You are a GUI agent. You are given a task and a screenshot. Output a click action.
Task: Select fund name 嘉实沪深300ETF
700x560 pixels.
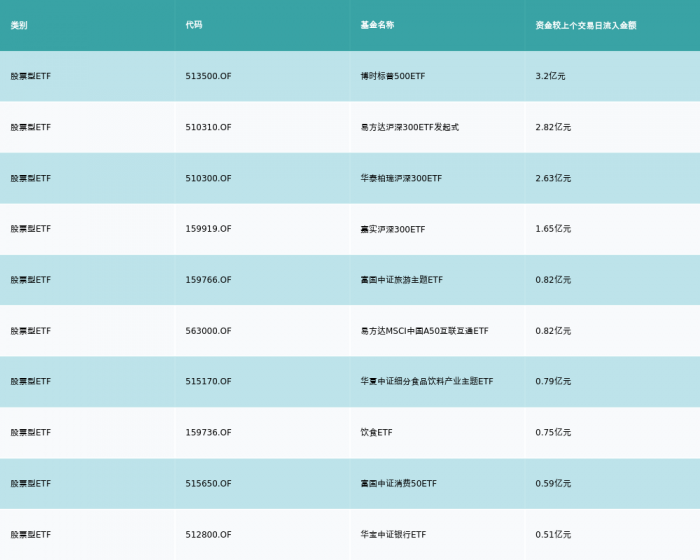click(393, 229)
